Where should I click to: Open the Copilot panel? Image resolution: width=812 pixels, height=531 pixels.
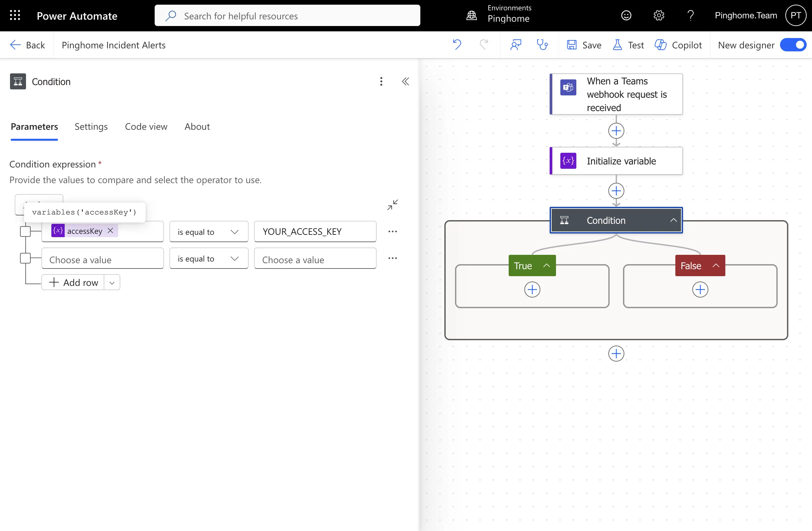679,45
